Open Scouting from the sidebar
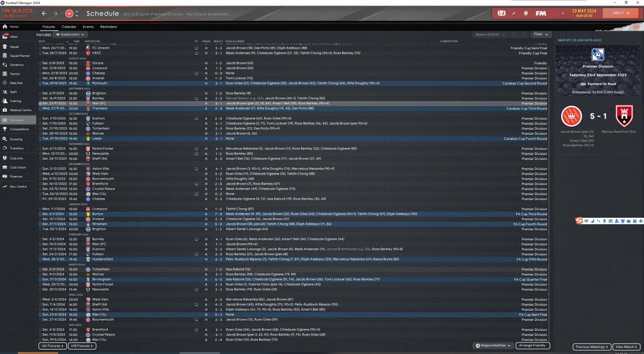The image size is (644, 354). pyautogui.click(x=18, y=139)
